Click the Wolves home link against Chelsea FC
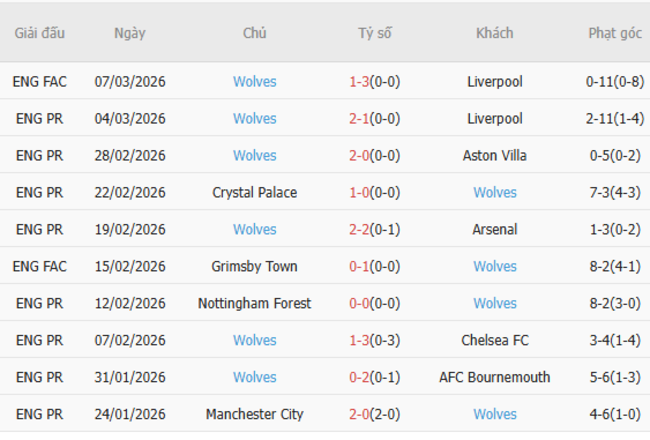Screen dimensions: 650x440 point(254,341)
